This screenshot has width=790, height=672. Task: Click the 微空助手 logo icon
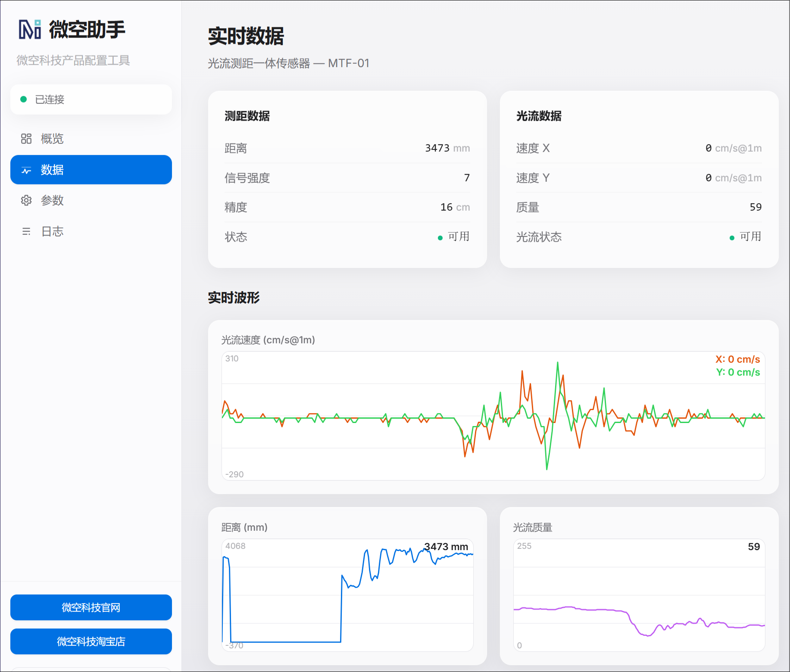[x=30, y=29]
